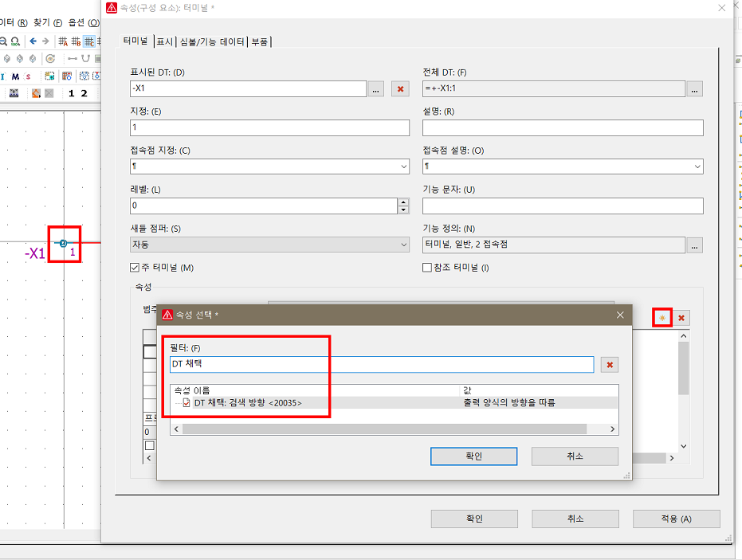Viewport: 742px width, 560px height.
Task: Tick the small checkbox under the 0 cell
Action: coord(150,445)
